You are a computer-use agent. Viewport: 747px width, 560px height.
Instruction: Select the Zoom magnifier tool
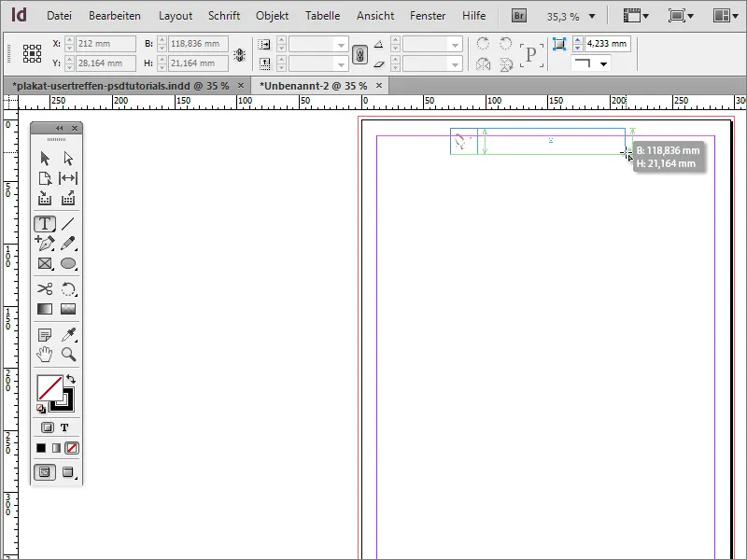[68, 355]
